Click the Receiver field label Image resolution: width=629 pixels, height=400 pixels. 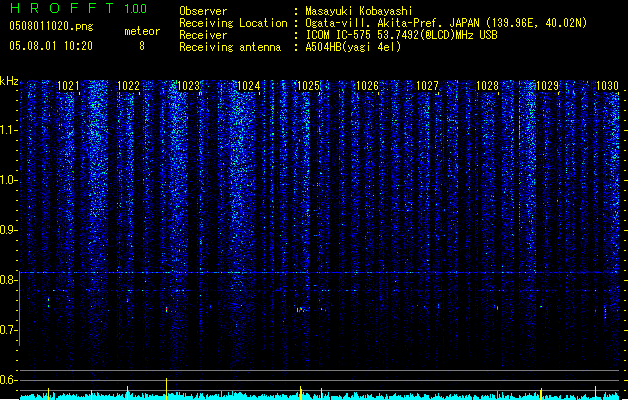pyautogui.click(x=203, y=35)
